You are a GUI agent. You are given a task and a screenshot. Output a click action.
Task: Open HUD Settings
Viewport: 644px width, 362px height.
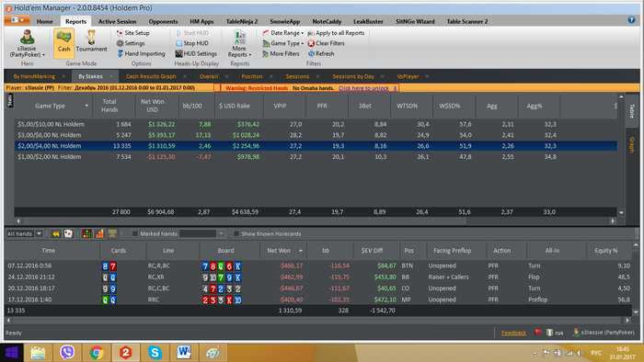pyautogui.click(x=196, y=53)
